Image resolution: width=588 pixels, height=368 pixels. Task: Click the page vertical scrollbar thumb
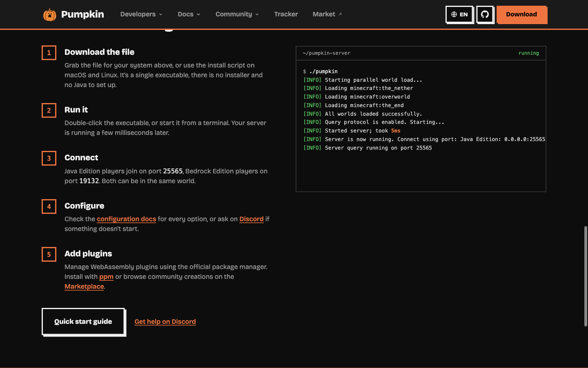pos(586,276)
